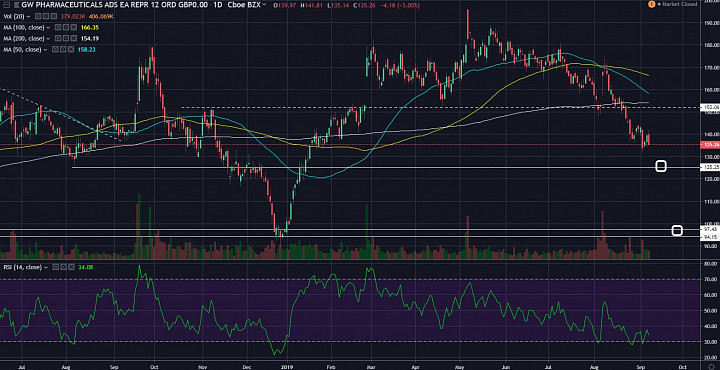This screenshot has height=370, width=720.
Task: Click the MA (50, close) indicator name
Action: (22, 49)
